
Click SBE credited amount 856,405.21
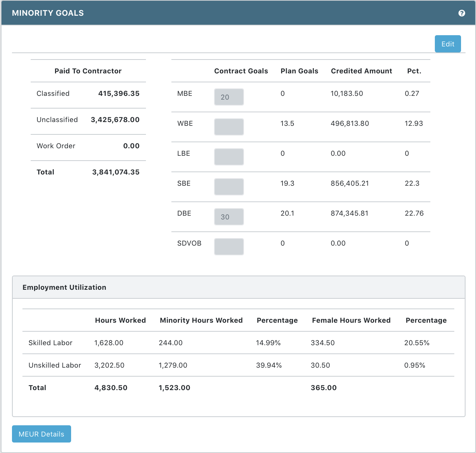350,183
